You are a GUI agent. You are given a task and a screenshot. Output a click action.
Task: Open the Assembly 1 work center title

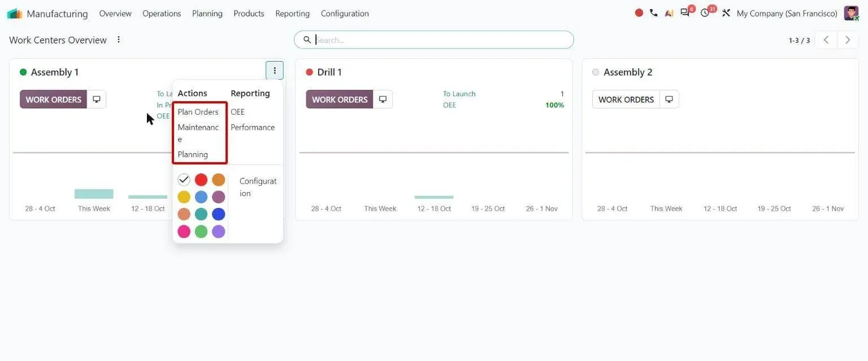click(x=55, y=72)
